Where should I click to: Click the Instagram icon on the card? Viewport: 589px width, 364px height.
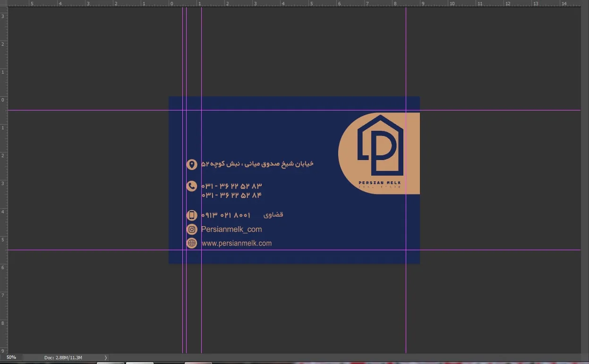click(192, 229)
